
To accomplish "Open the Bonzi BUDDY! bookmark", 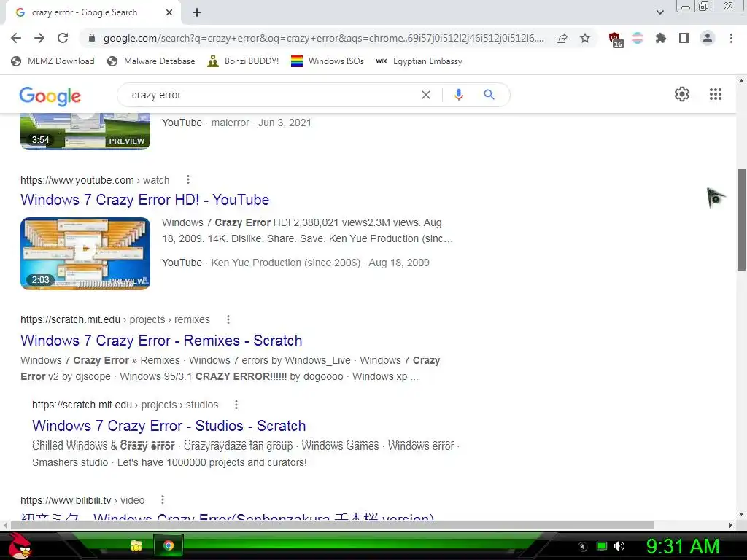I will 243,61.
